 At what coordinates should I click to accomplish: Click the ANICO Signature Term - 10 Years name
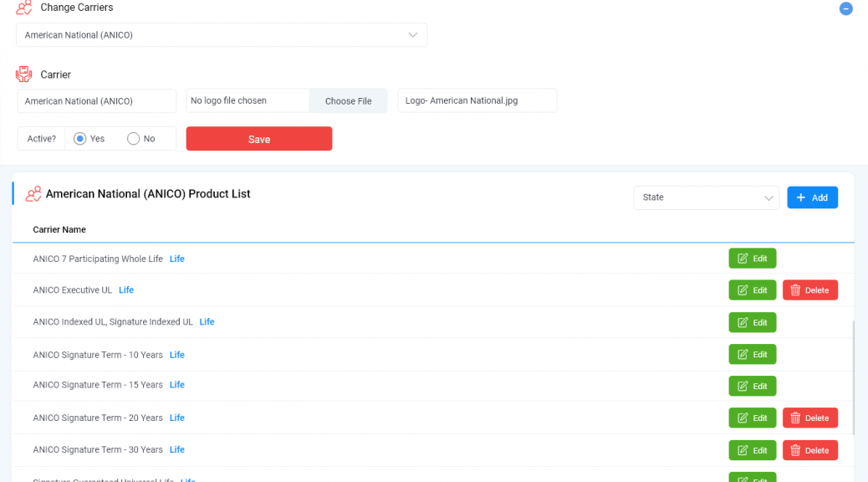pyautogui.click(x=98, y=355)
